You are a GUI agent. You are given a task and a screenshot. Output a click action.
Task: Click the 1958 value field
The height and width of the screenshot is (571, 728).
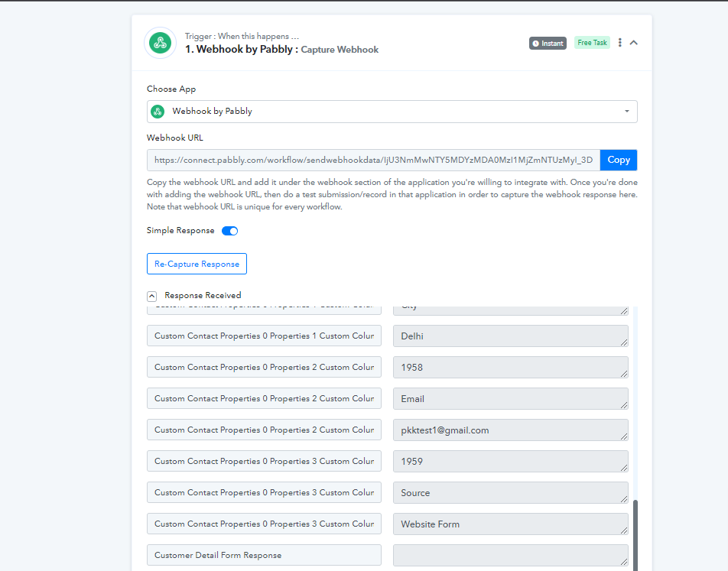coord(511,367)
